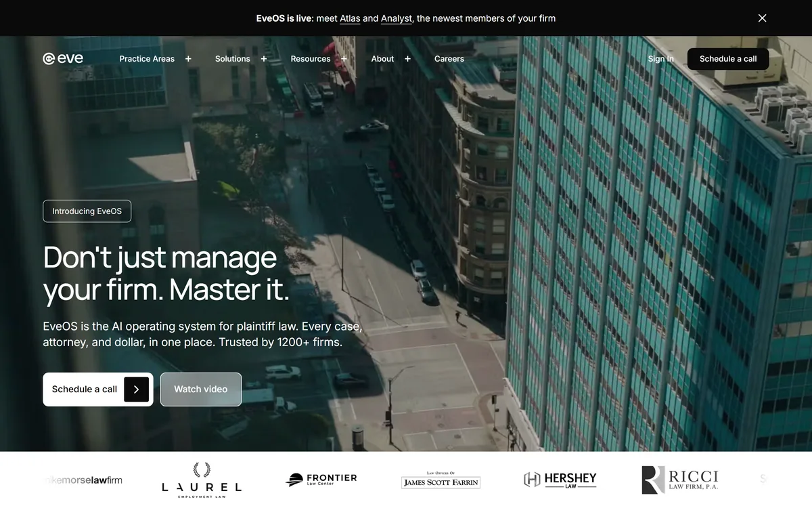This screenshot has height=508, width=812.
Task: Click the Frontier Law Center logo
Action: pos(321,480)
